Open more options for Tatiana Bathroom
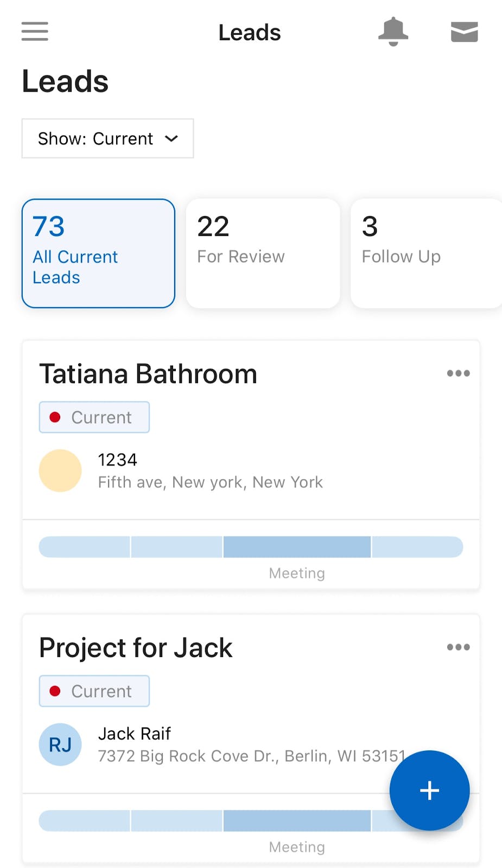The height and width of the screenshot is (868, 502). (458, 373)
